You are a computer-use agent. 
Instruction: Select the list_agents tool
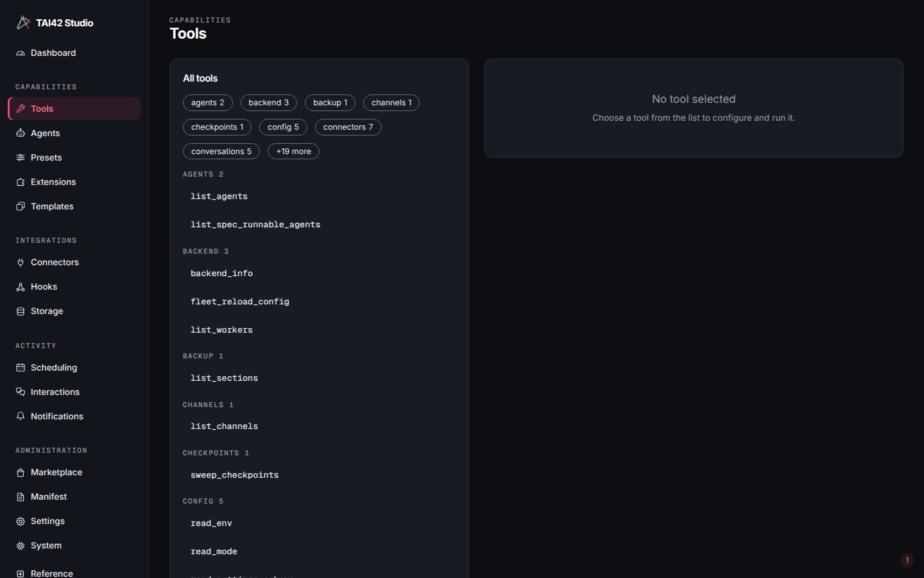pyautogui.click(x=319, y=197)
